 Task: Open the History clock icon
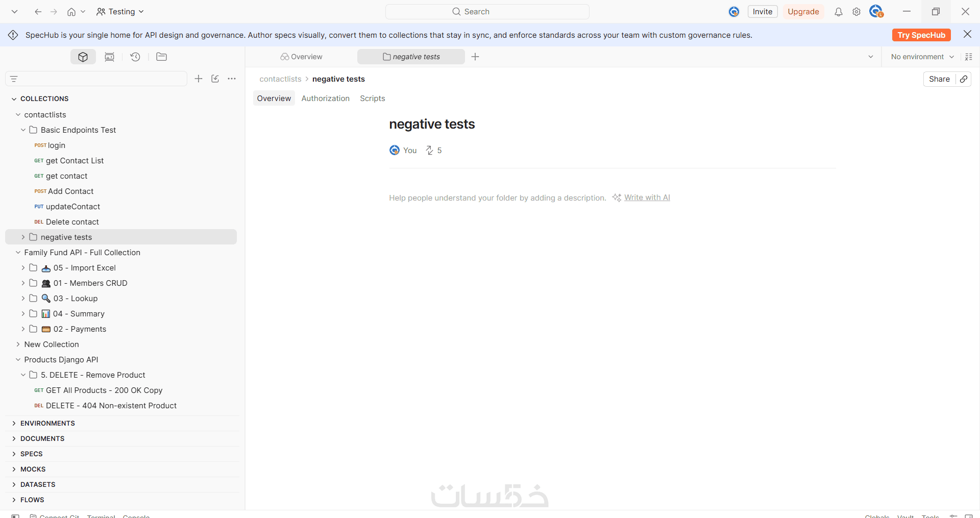[135, 57]
